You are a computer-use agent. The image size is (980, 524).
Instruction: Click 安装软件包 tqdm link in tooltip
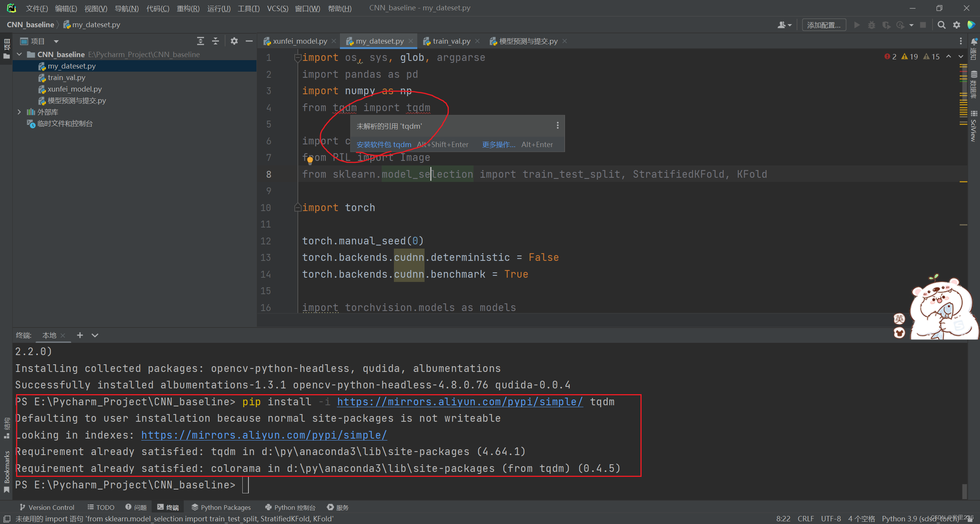384,144
